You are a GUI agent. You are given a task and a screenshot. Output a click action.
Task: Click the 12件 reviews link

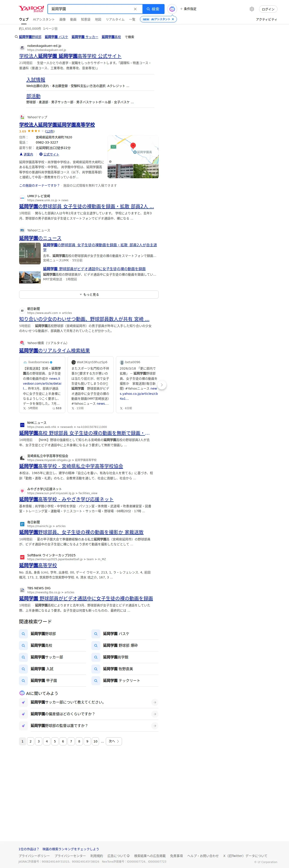tap(50, 131)
